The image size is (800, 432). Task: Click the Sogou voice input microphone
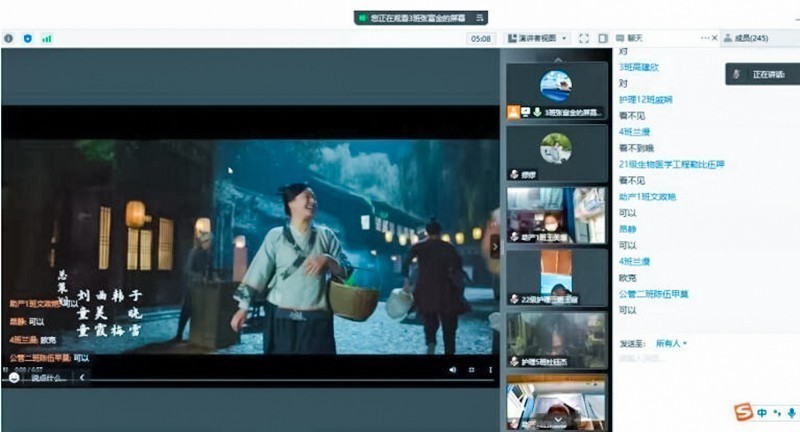pos(791,413)
